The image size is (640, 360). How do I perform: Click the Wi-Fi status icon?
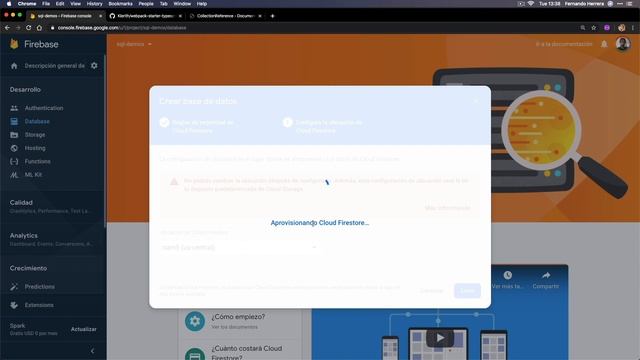click(531, 4)
